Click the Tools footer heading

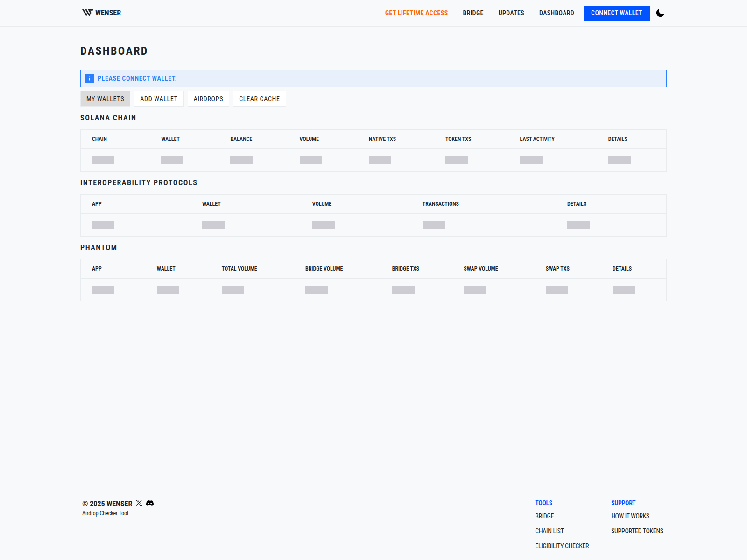(544, 503)
